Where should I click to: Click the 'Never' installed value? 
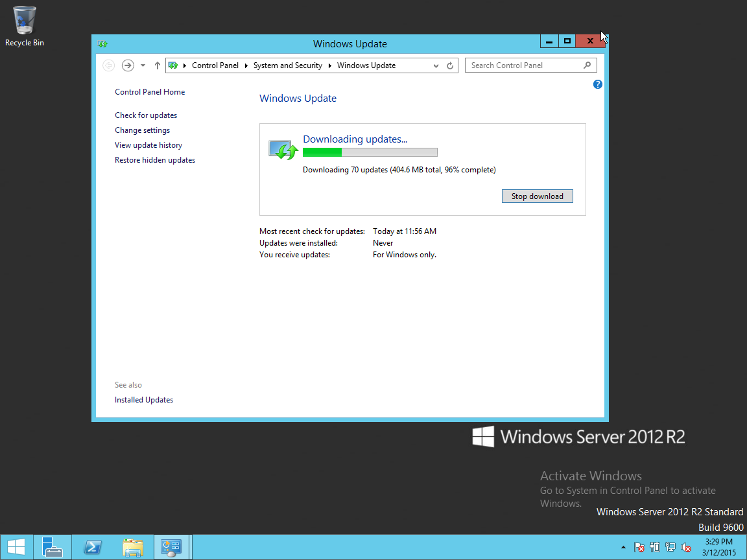click(x=383, y=243)
